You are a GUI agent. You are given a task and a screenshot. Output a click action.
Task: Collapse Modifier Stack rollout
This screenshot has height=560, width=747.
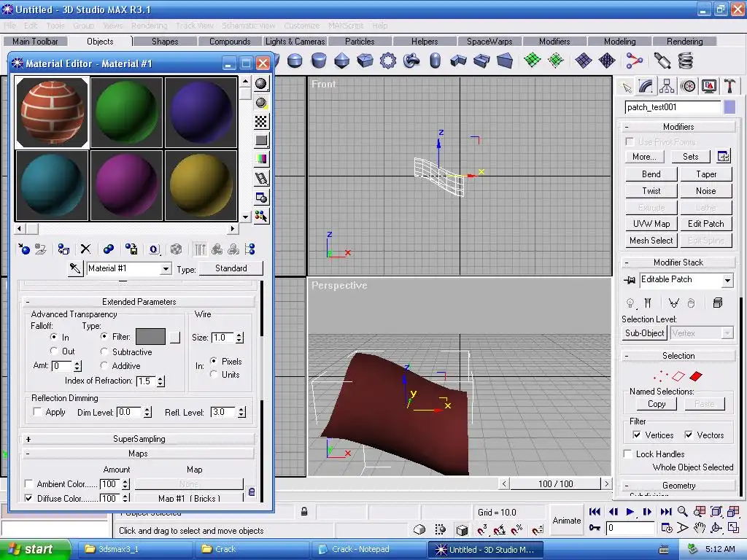click(x=678, y=262)
